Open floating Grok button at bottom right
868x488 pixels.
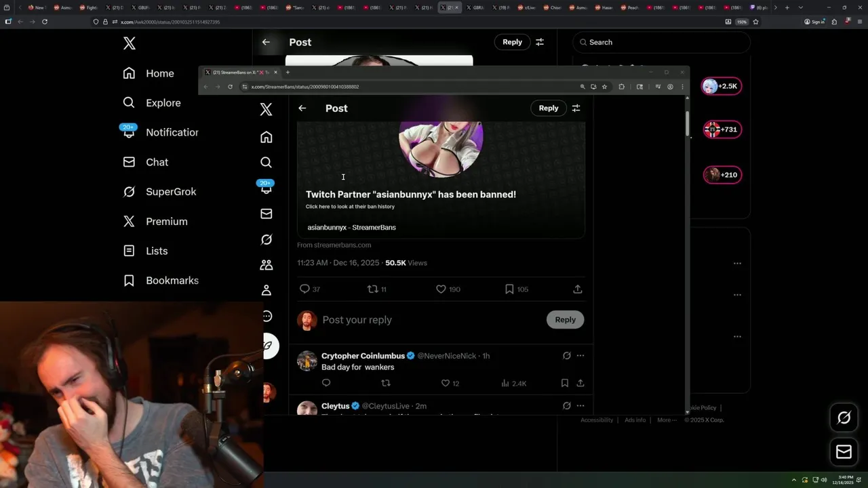(x=844, y=418)
